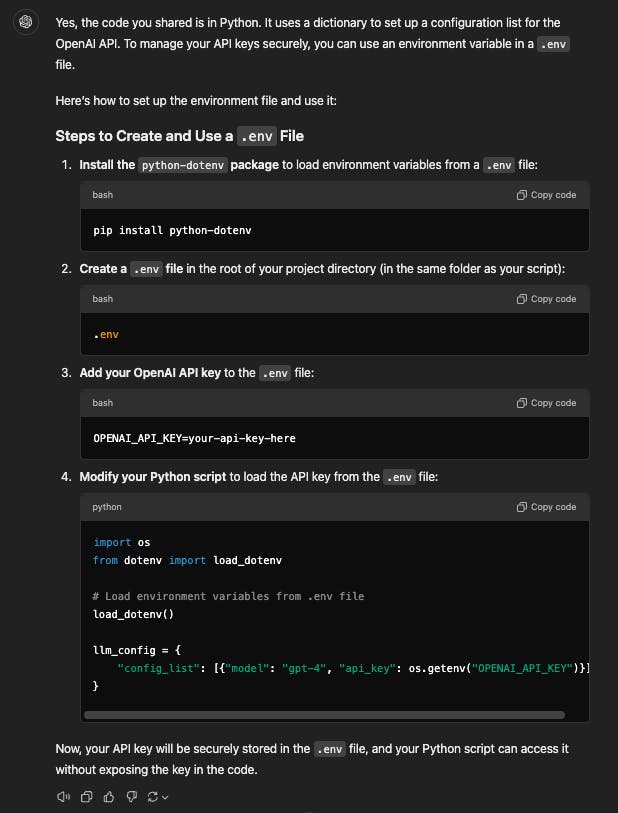Click the 'python' language label on code block
Image resolution: width=618 pixels, height=813 pixels.
click(x=107, y=507)
